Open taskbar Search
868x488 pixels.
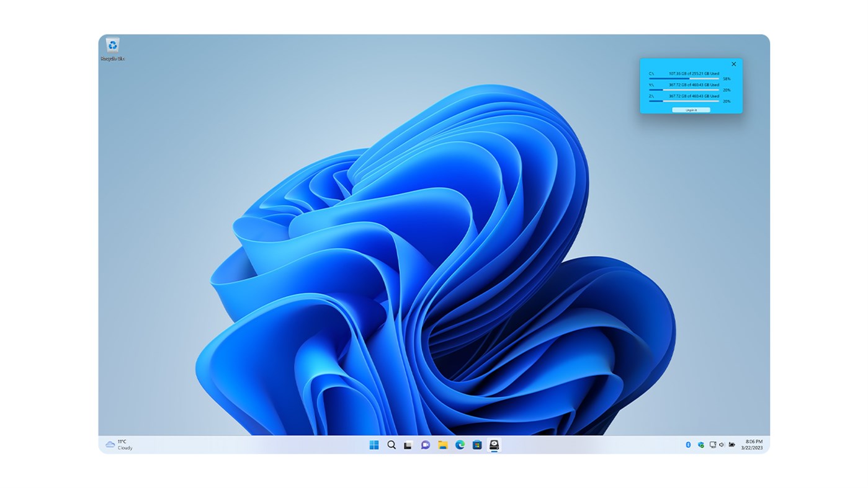(x=391, y=445)
